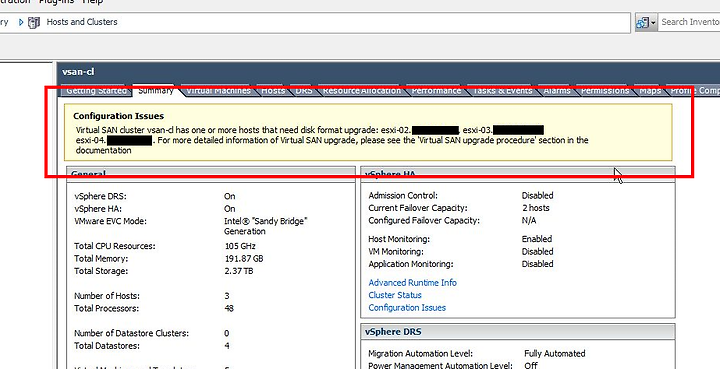Open the DRS tab
This screenshot has height=369, width=720.
coord(304,90)
